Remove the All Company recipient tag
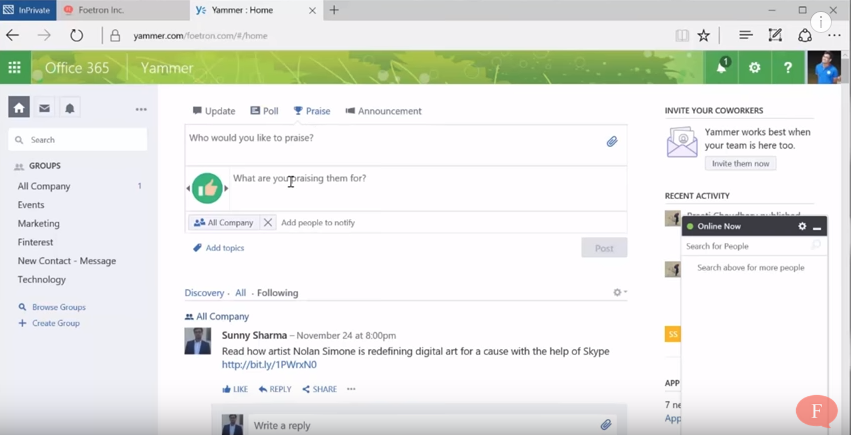Screen dimensions: 851x435 click(268, 222)
